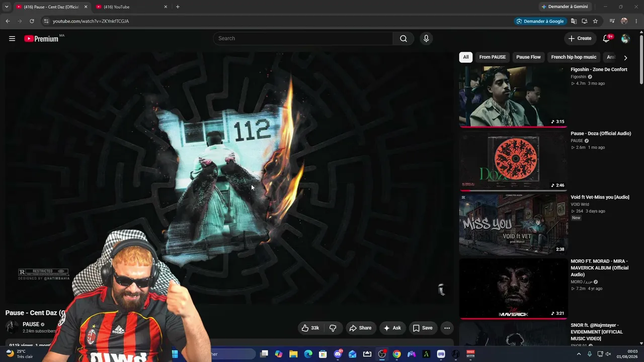
Task: Translate this page icon
Action: pyautogui.click(x=574, y=21)
